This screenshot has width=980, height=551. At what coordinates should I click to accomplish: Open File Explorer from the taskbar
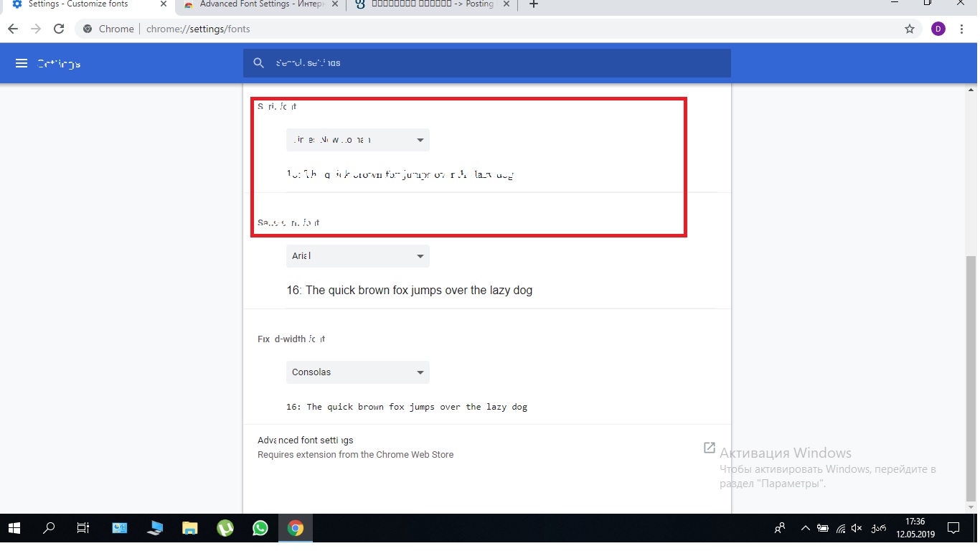[x=189, y=529]
